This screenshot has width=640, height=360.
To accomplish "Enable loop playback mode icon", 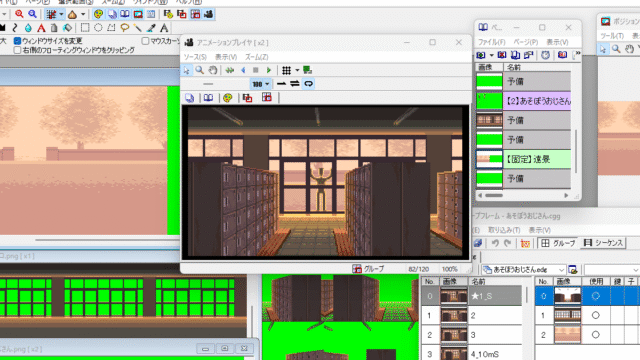I will (309, 84).
